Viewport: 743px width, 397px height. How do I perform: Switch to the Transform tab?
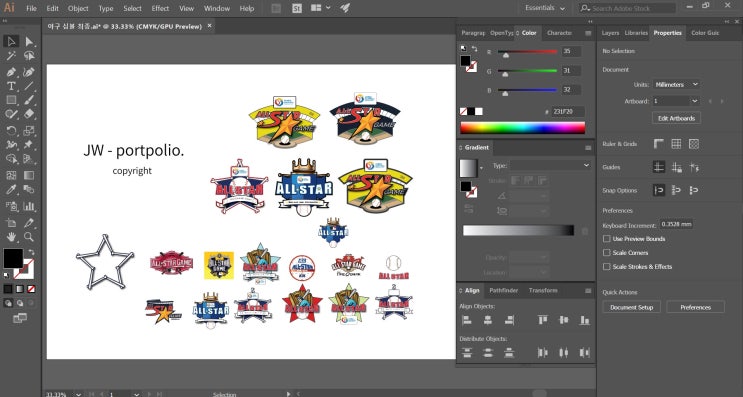point(543,290)
